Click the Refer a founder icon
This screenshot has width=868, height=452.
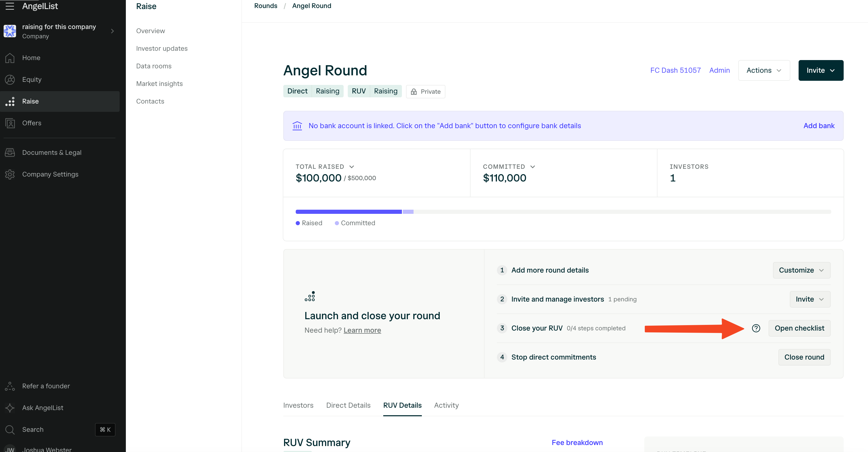click(10, 386)
